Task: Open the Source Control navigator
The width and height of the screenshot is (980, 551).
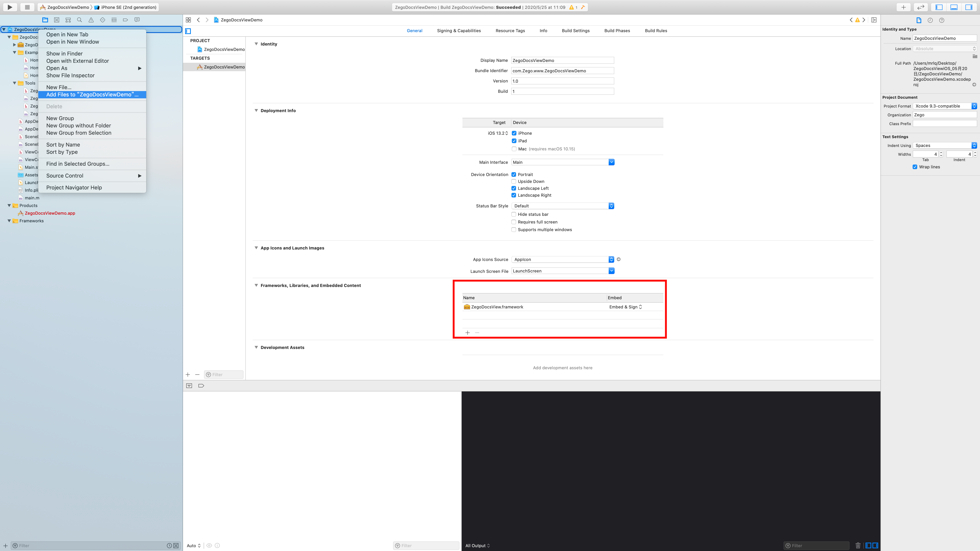Action: pos(57,20)
